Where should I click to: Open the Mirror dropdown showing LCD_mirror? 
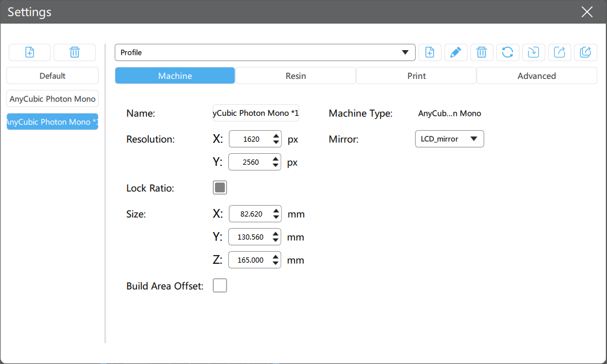point(449,139)
